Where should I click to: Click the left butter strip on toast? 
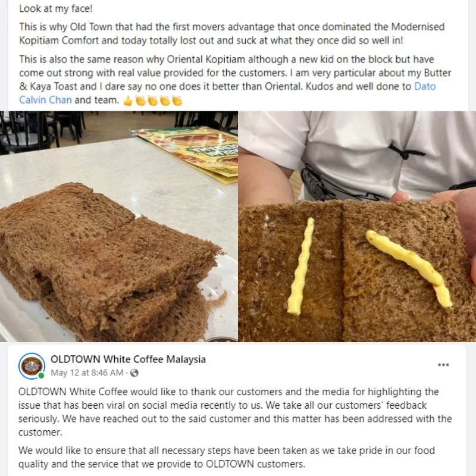[x=300, y=266]
